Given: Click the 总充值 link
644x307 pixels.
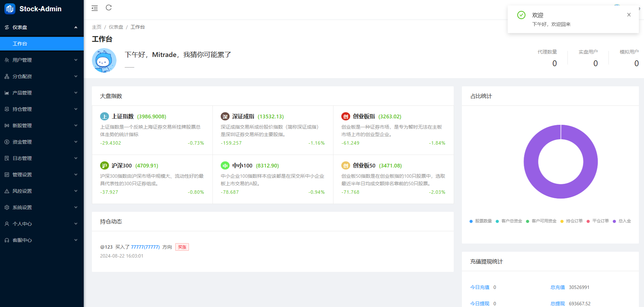Looking at the screenshot, I should [x=558, y=287].
